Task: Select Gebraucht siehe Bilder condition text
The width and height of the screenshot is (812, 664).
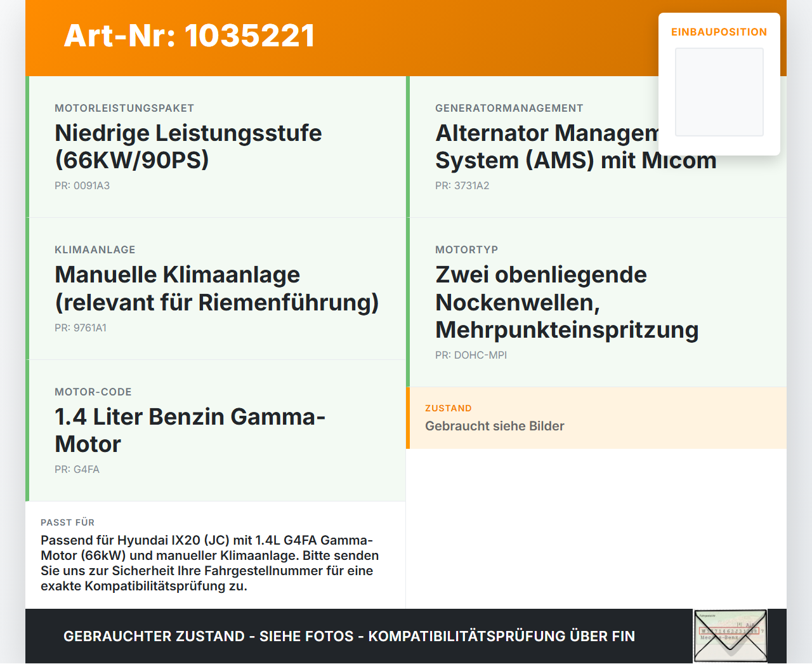Action: 495,426
